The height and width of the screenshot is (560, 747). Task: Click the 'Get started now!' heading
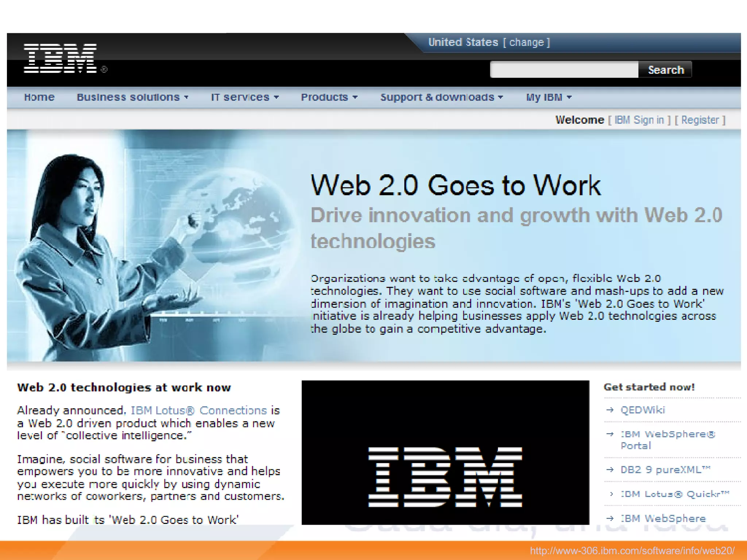point(649,387)
